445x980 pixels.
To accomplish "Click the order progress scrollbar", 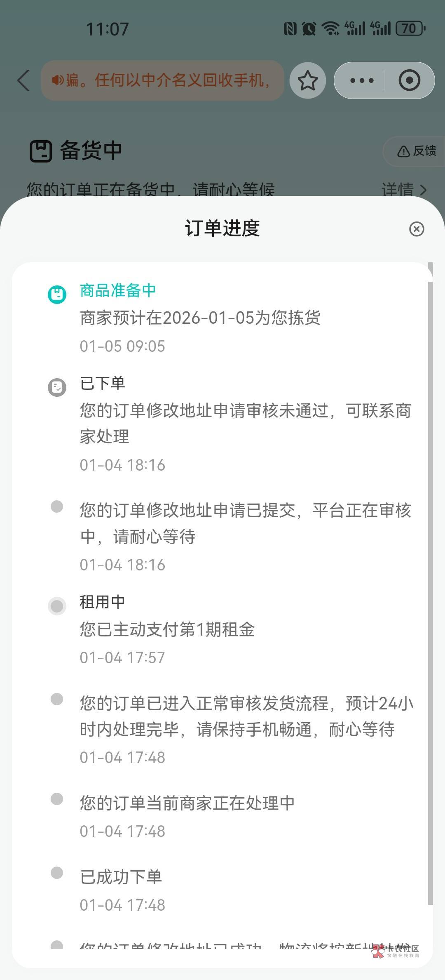I will [x=430, y=577].
